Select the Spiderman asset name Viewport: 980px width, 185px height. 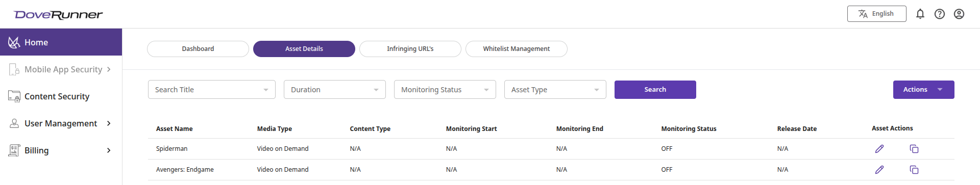(x=172, y=149)
